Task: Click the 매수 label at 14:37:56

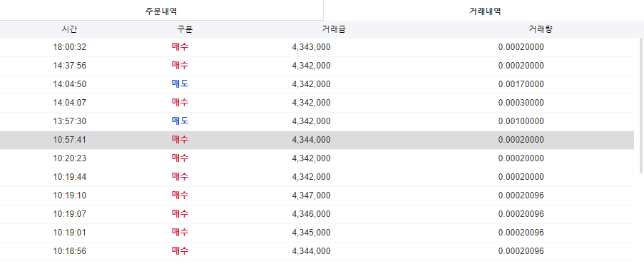Action: click(180, 66)
